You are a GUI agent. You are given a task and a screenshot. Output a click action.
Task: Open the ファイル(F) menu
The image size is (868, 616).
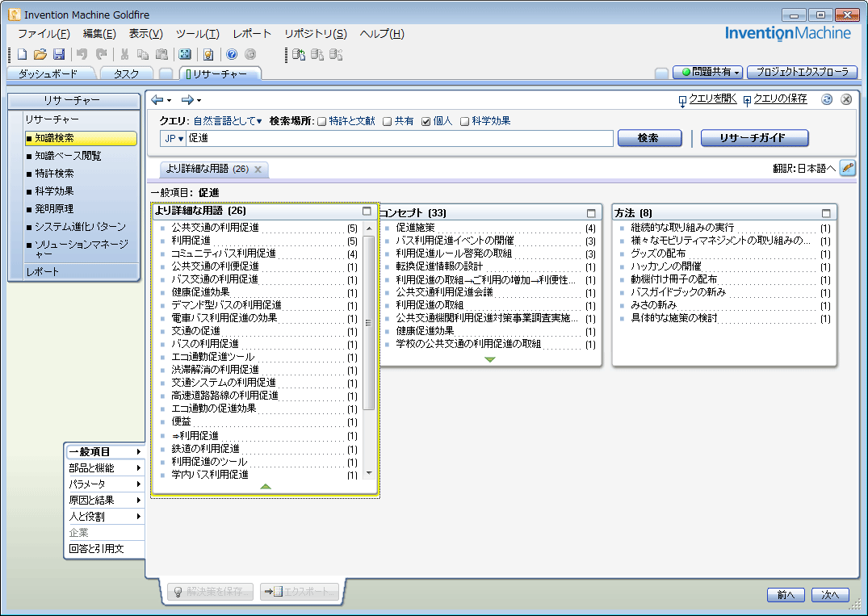pos(44,34)
